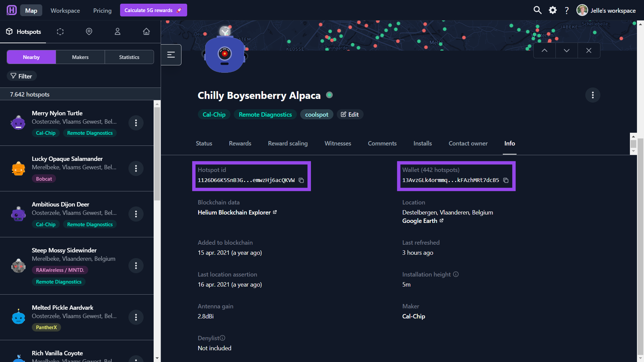Select the hex area sidebar icon
Screen dimensions: 644x362
click(60, 32)
